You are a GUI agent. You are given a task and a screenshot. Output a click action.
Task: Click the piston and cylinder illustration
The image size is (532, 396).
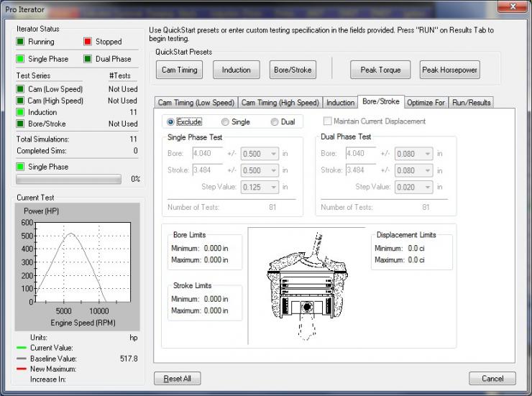tap(308, 287)
